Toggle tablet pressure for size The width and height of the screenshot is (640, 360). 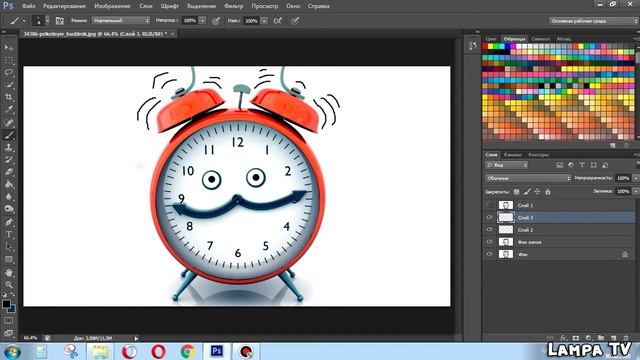point(295,20)
